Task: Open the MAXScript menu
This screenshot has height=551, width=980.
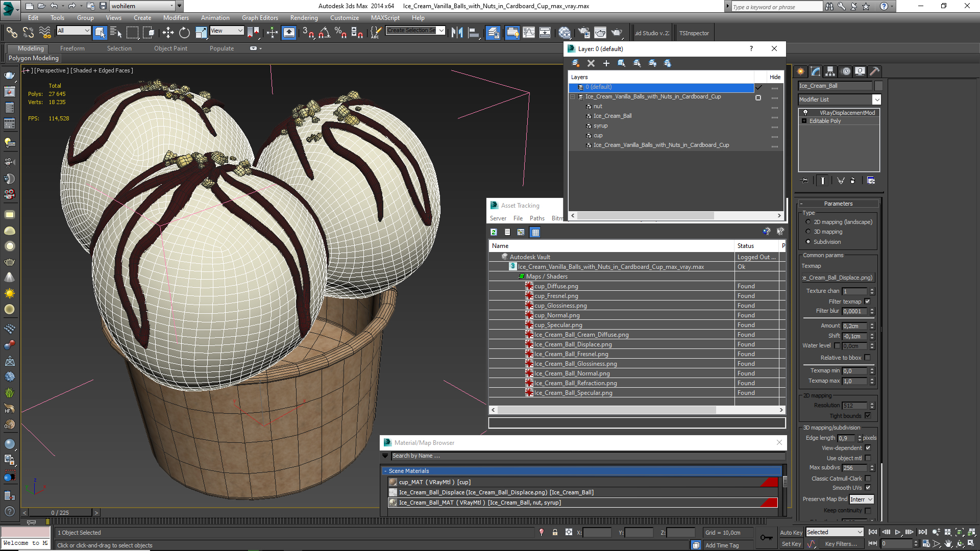Action: coord(385,18)
